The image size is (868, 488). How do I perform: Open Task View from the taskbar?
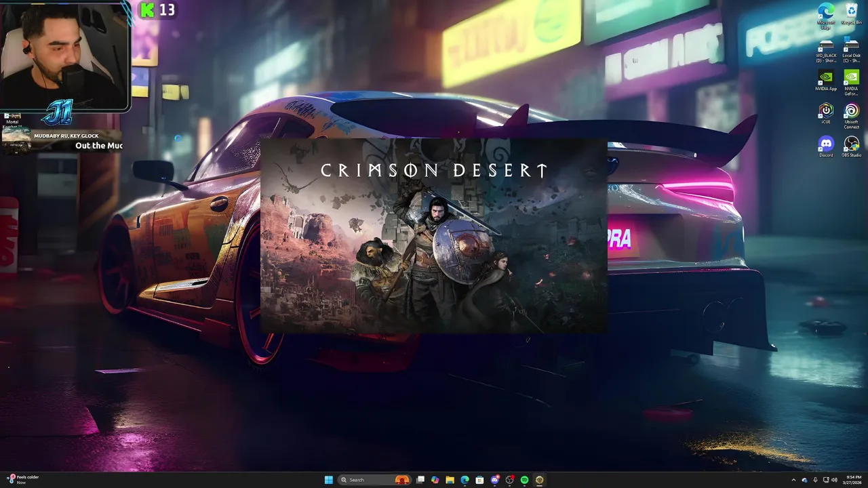point(420,480)
